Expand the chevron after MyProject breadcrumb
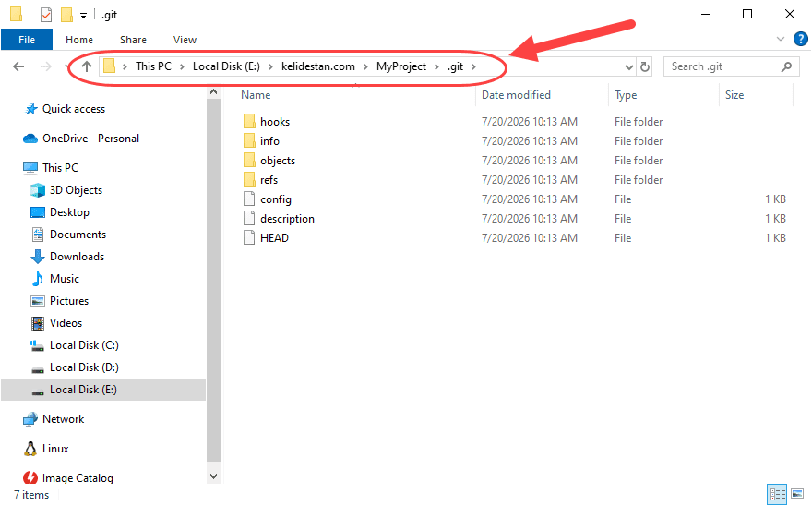This screenshot has height=506, width=812. point(437,66)
